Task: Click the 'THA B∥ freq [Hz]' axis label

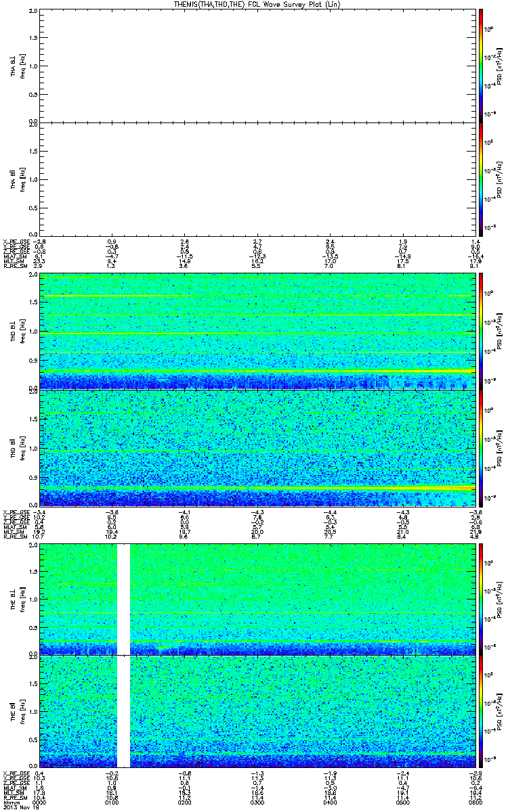Action: (17, 179)
